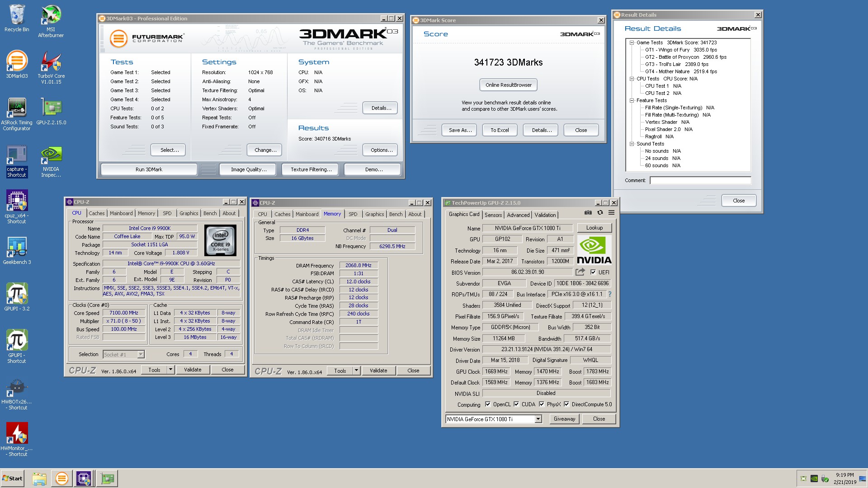Open the GPU selection dropdown in GPU-Z

pos(538,419)
